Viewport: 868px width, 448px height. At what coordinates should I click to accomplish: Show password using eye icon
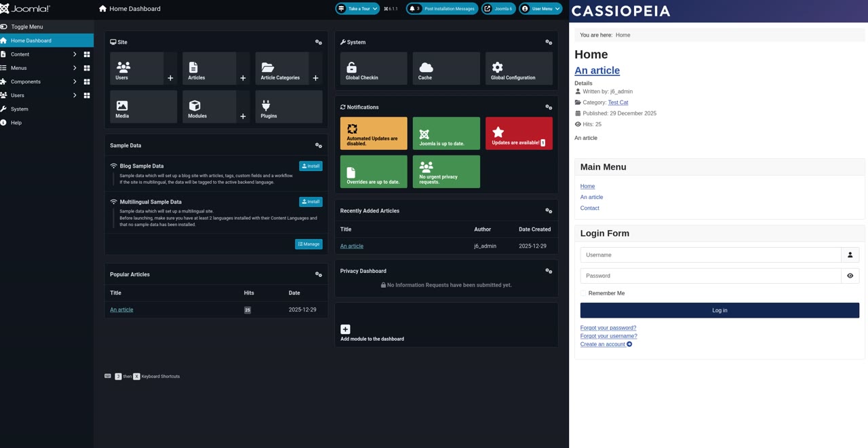(850, 276)
